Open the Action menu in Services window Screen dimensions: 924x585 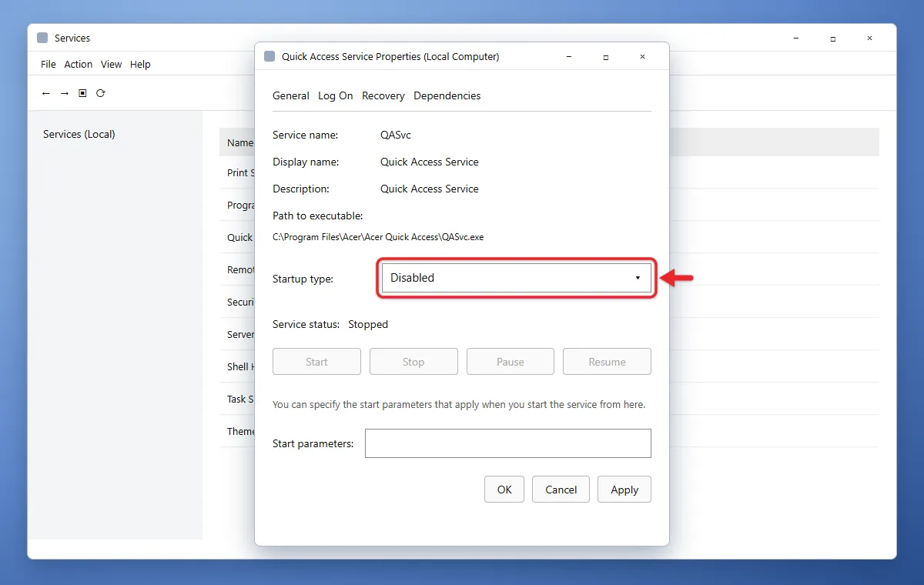(x=78, y=65)
